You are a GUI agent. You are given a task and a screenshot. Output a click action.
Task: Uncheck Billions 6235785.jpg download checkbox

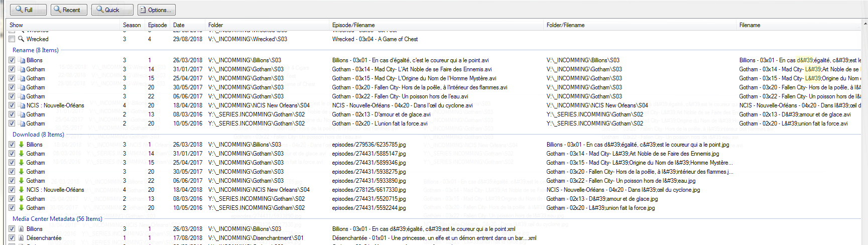click(12, 145)
